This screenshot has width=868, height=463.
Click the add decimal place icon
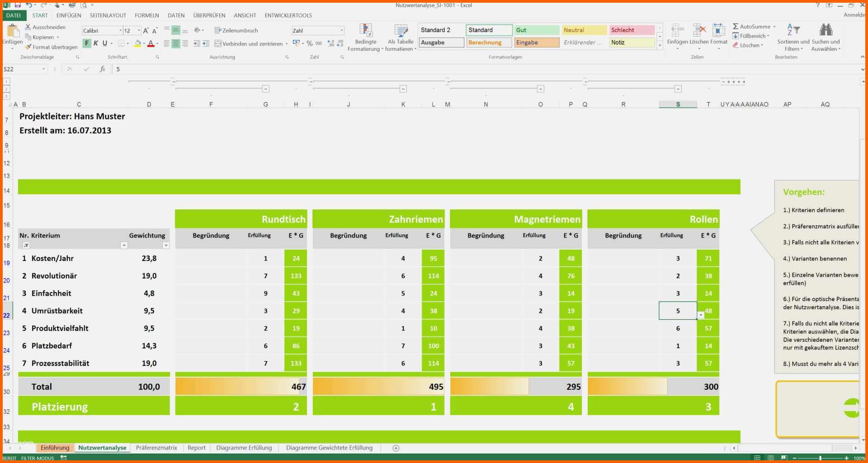click(331, 43)
